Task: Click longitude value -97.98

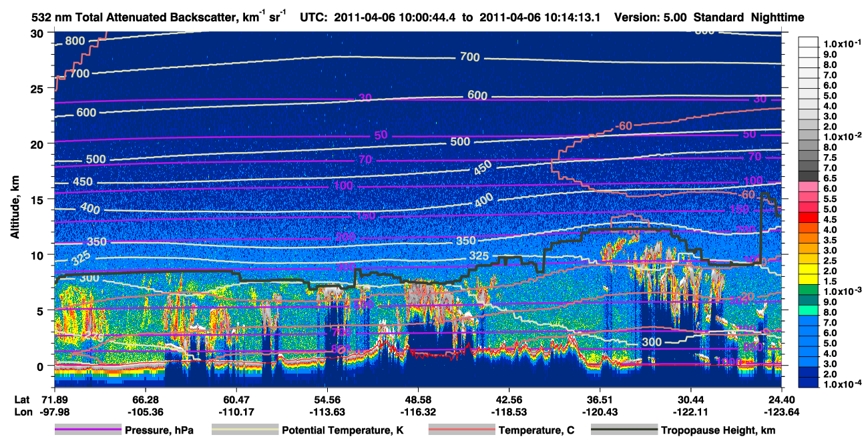Action: point(53,412)
